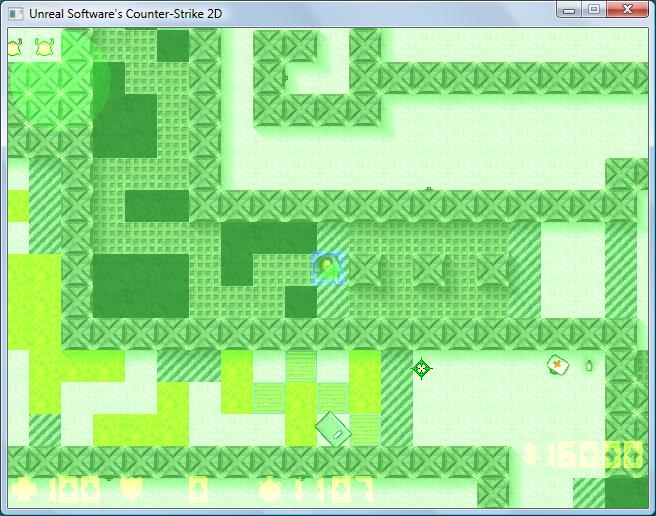Click the fully visible creature icon in the HUD
This screenshot has height=516, width=656.
pyautogui.click(x=44, y=47)
